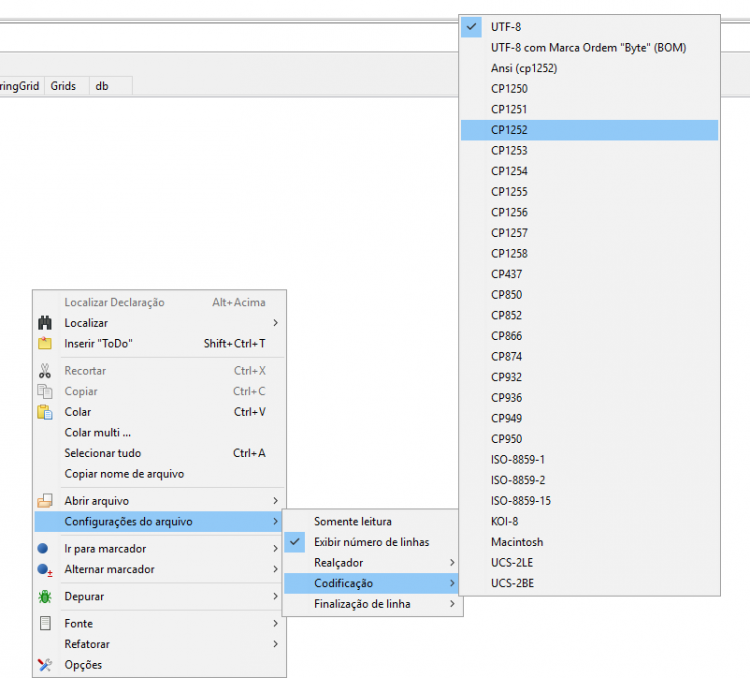Choose CP1254 encoding
This screenshot has height=678, width=750.
click(589, 171)
